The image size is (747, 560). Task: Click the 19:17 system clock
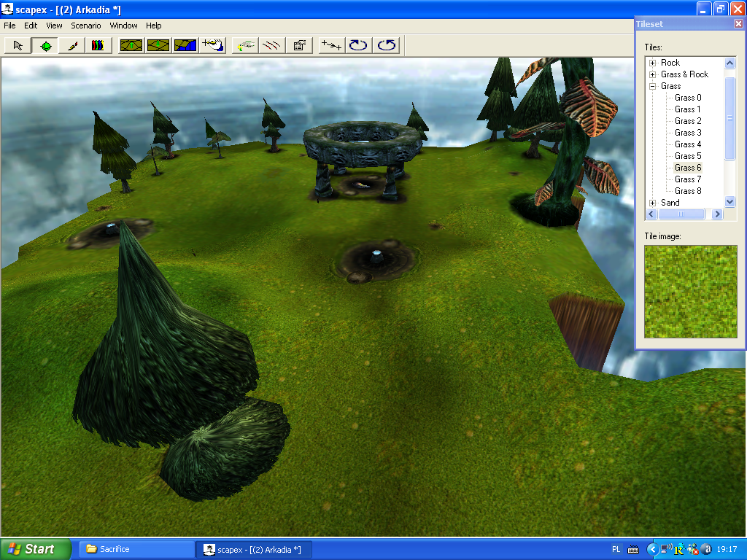(727, 550)
